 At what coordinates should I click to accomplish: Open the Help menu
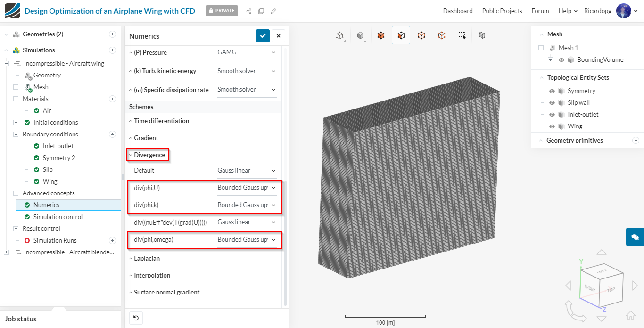pos(568,11)
